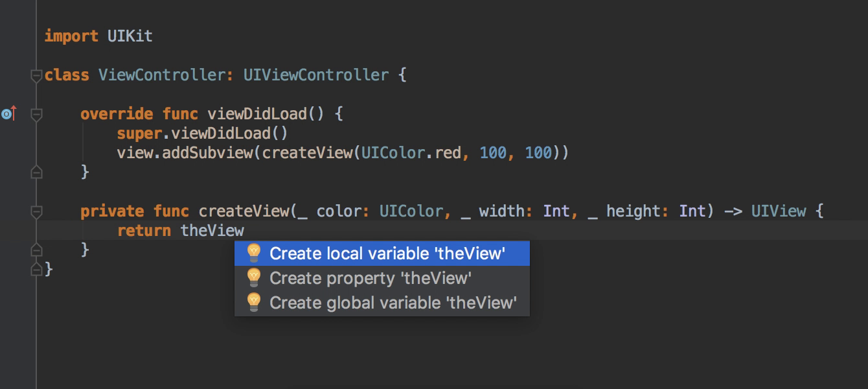Fold the createView function declaration
Screen dimensions: 868x389
point(37,211)
